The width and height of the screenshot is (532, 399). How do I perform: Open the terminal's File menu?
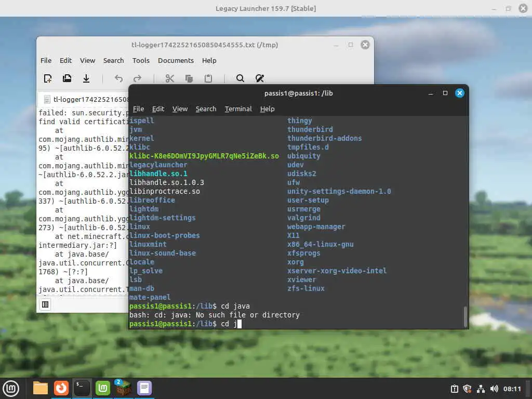point(138,109)
